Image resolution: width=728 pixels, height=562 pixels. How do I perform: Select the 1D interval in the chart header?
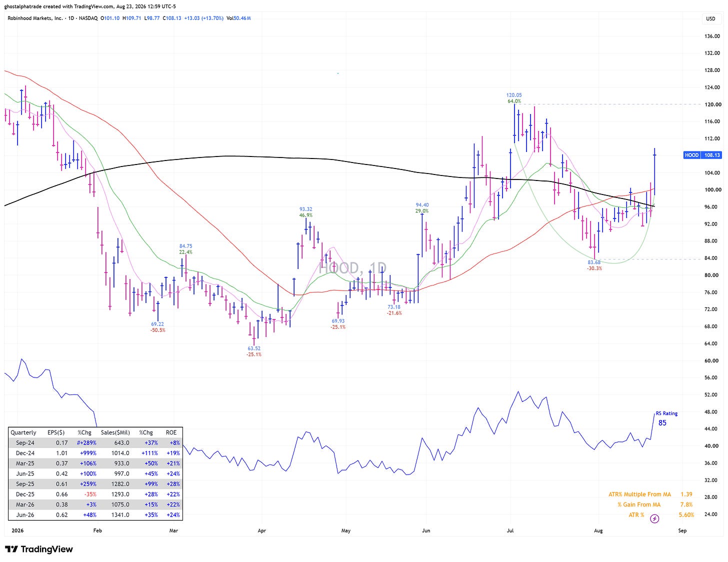tap(71, 18)
